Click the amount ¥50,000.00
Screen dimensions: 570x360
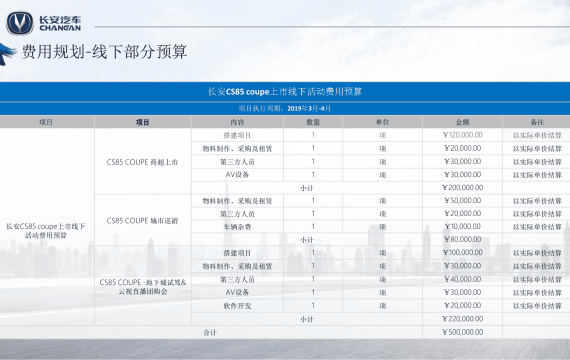(x=463, y=200)
